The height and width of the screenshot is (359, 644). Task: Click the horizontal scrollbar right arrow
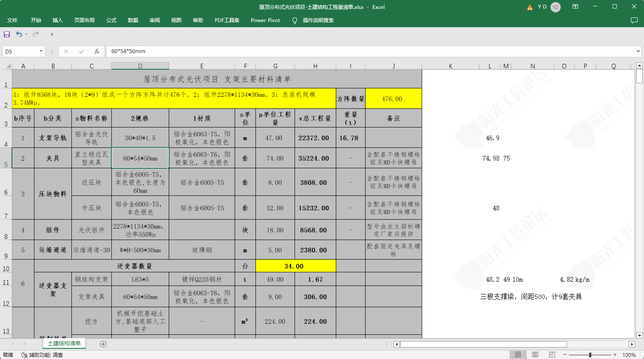click(632, 344)
